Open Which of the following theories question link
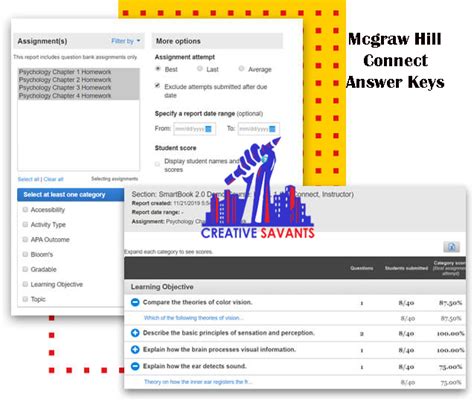 coord(194,318)
